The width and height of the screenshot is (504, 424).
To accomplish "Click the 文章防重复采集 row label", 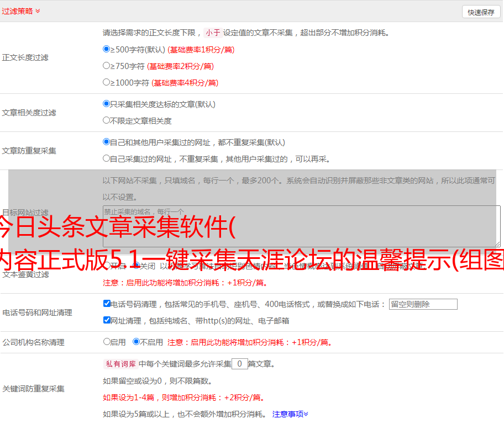I will (x=29, y=151).
